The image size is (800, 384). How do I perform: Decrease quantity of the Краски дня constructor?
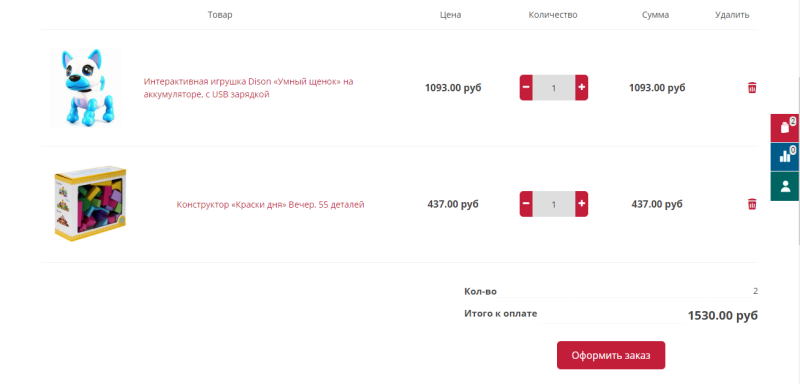tap(526, 204)
